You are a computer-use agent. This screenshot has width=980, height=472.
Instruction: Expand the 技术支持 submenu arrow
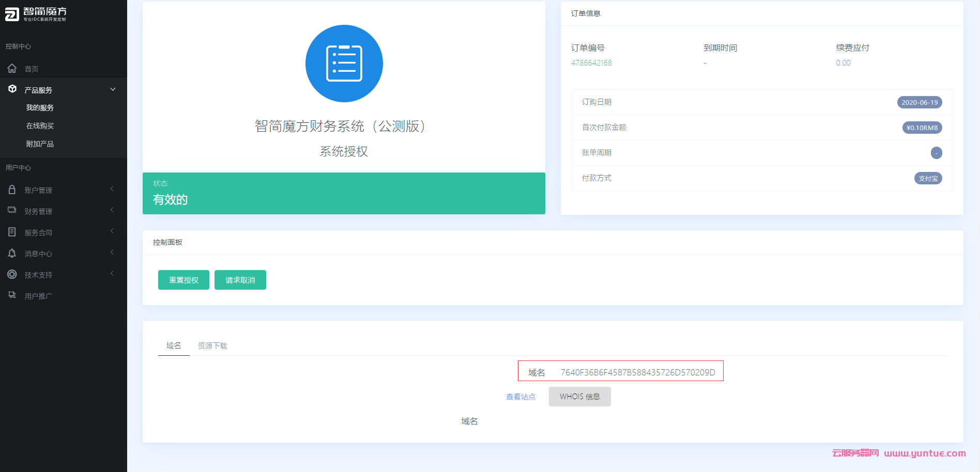click(112, 274)
